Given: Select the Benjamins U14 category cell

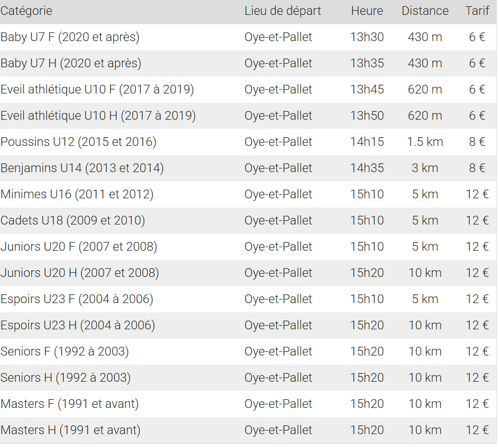Looking at the screenshot, I should coord(82,168).
